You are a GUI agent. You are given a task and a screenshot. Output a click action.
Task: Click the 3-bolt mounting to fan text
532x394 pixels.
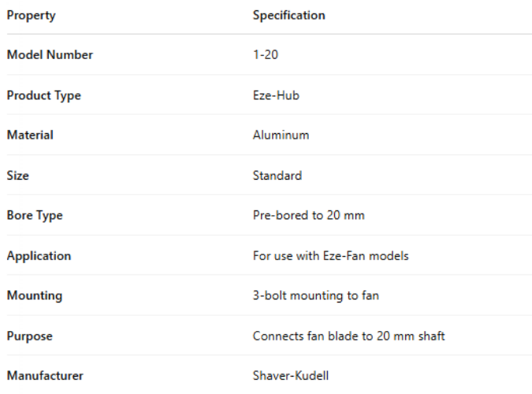(x=316, y=296)
